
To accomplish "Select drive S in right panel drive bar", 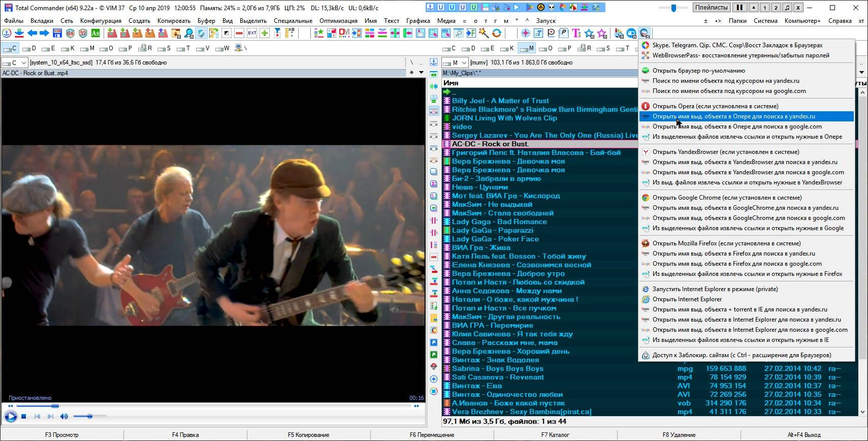I will [604, 48].
